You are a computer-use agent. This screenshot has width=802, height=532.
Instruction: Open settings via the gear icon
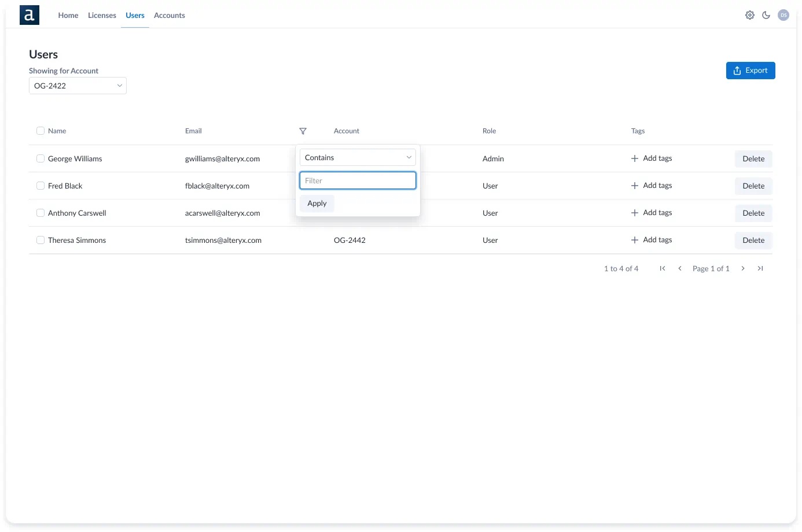pos(749,15)
